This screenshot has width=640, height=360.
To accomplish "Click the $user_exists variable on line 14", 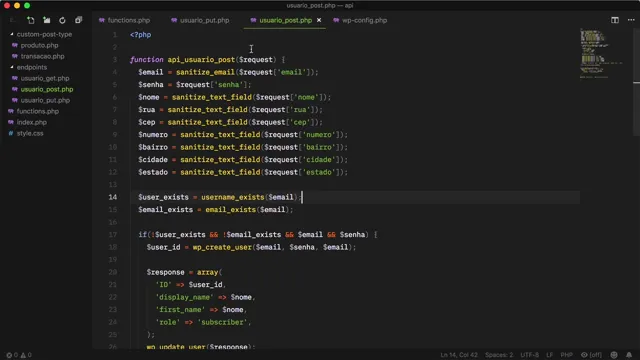I will click(x=163, y=197).
